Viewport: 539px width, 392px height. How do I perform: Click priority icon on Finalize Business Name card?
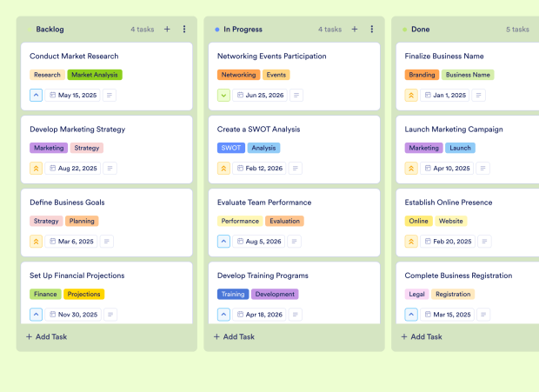coord(411,96)
